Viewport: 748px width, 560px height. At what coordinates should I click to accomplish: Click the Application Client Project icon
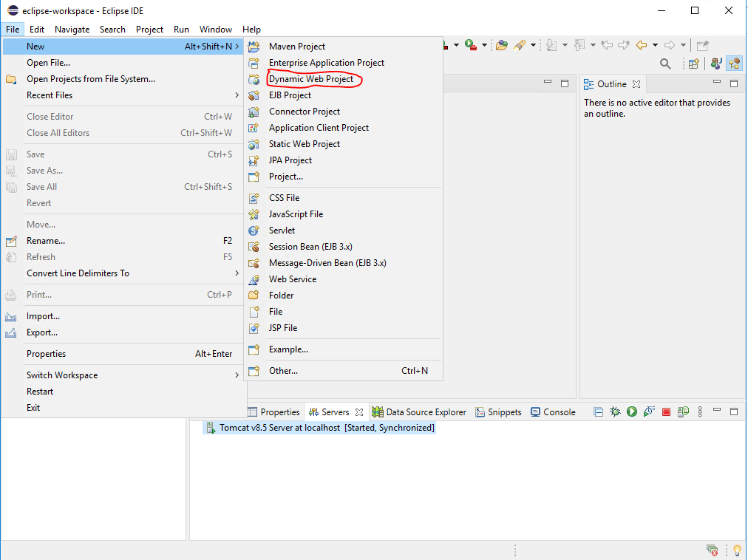point(254,128)
